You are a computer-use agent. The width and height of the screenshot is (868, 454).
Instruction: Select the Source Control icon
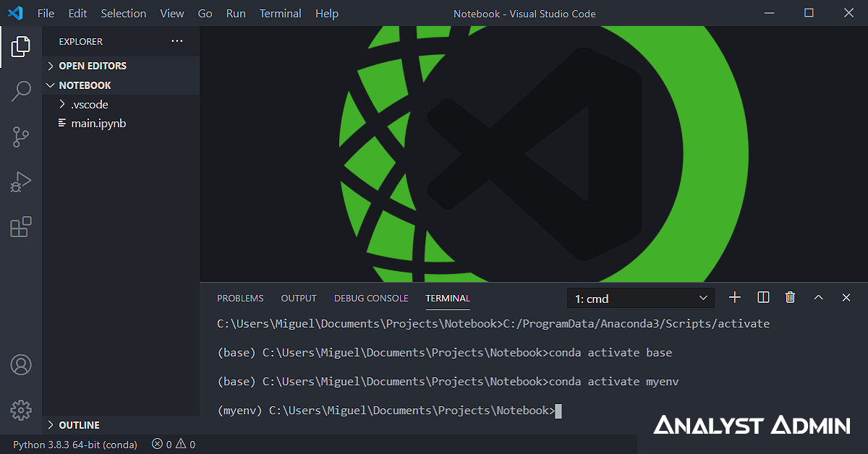[x=21, y=137]
